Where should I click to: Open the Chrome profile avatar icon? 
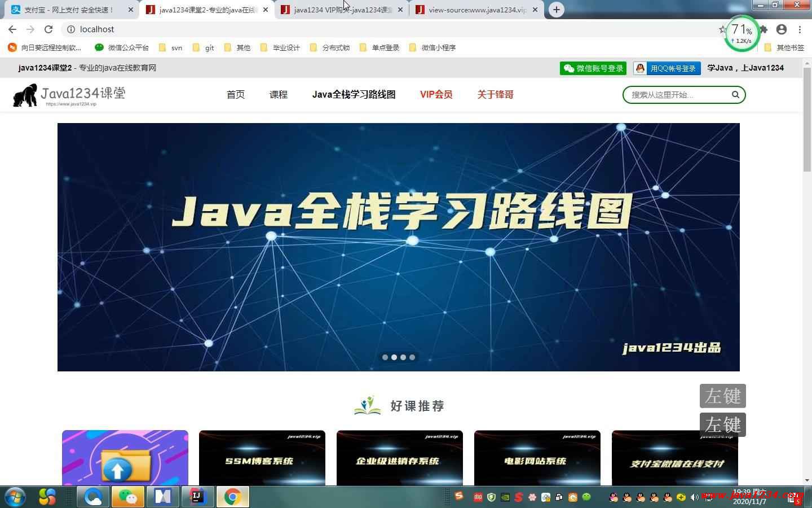coord(782,29)
